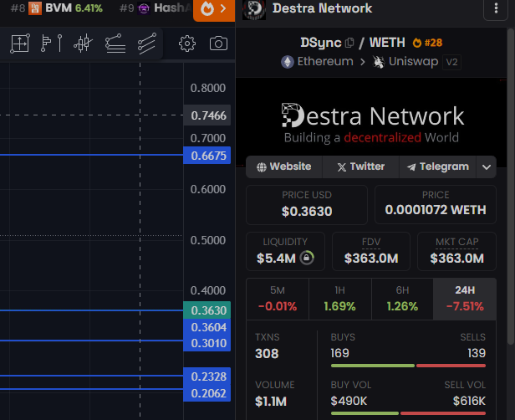Open the orange trending fire button

(214, 9)
